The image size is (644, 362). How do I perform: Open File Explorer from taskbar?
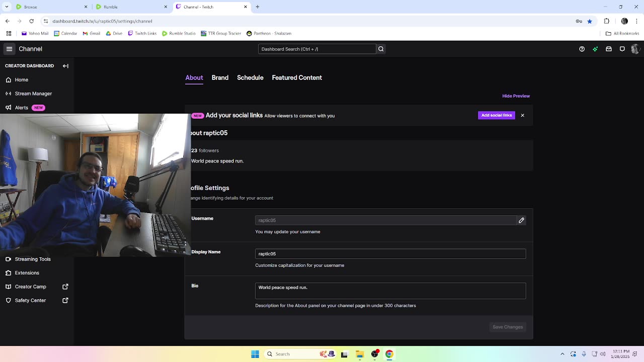[x=360, y=354]
